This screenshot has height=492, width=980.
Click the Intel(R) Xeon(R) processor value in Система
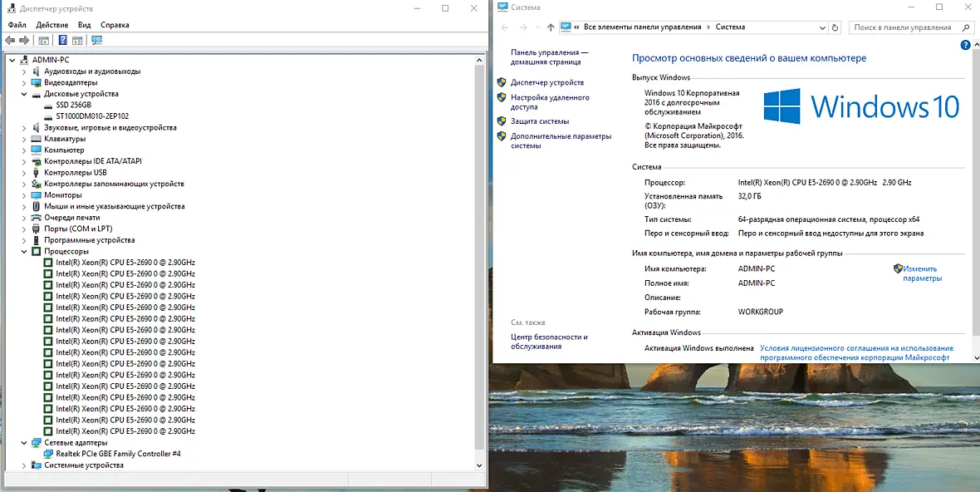[825, 183]
